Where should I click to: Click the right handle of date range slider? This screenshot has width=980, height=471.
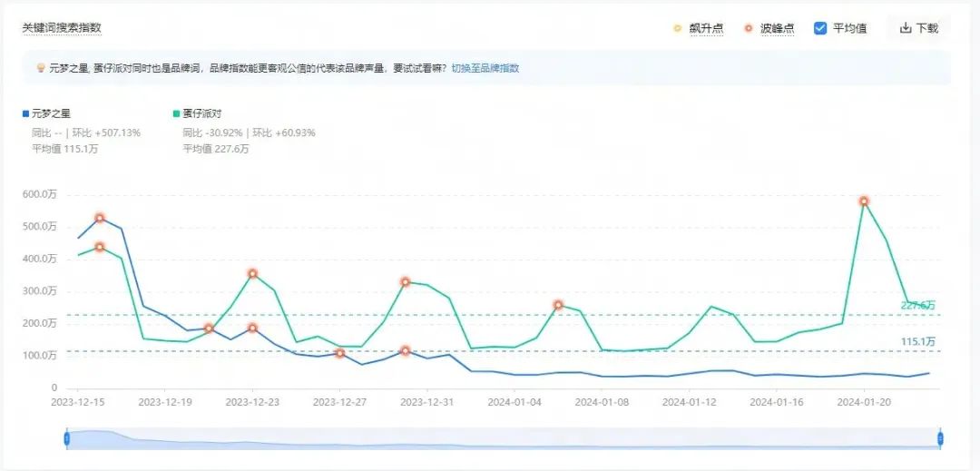point(940,439)
